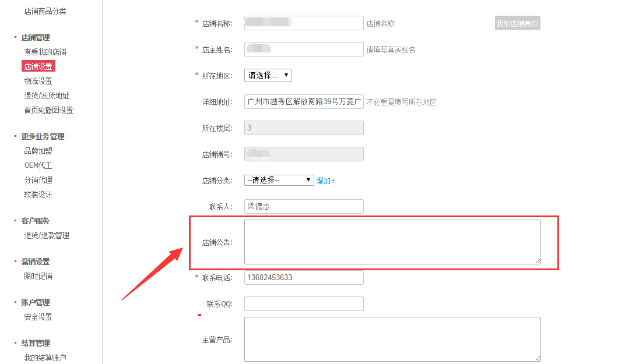Open 我的结算账户 sidebar item
The image size is (625, 364).
click(x=45, y=358)
